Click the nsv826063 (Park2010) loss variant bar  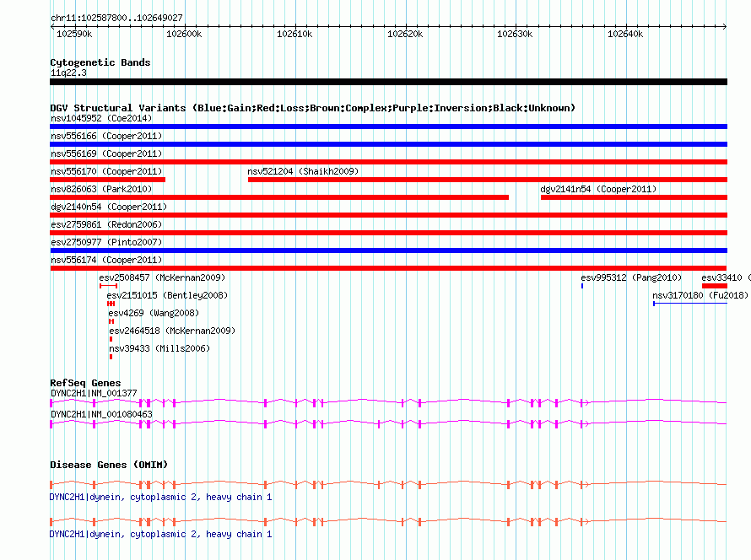tap(279, 197)
